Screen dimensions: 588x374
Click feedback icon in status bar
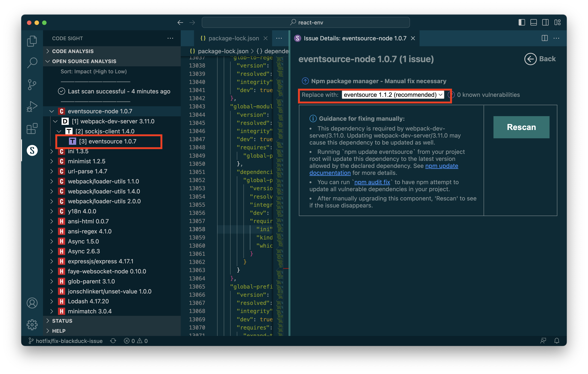[543, 341]
